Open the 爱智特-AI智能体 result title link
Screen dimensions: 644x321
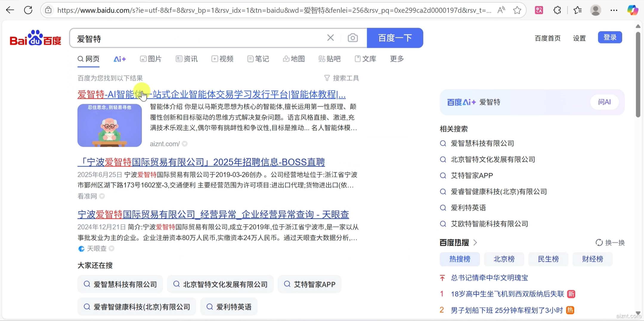[212, 95]
